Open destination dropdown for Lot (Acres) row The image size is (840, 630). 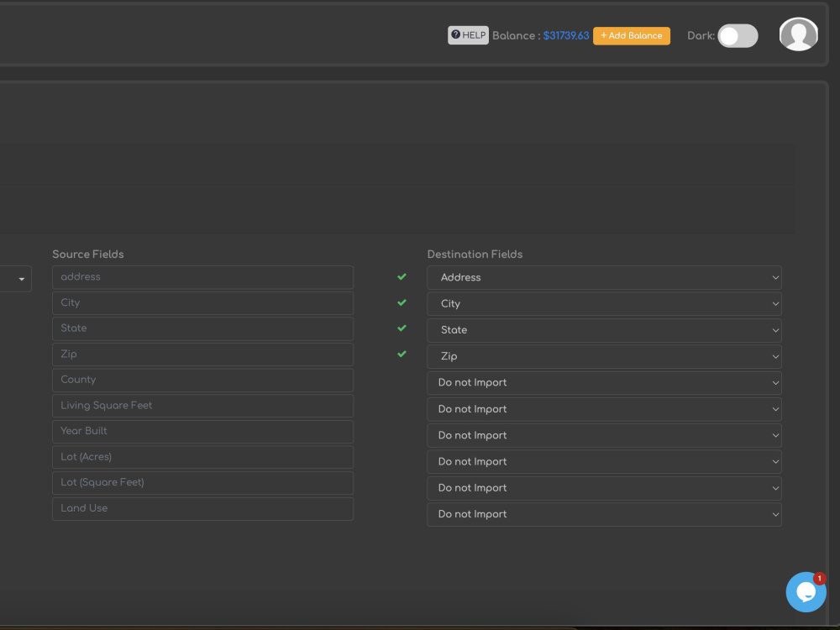click(604, 461)
